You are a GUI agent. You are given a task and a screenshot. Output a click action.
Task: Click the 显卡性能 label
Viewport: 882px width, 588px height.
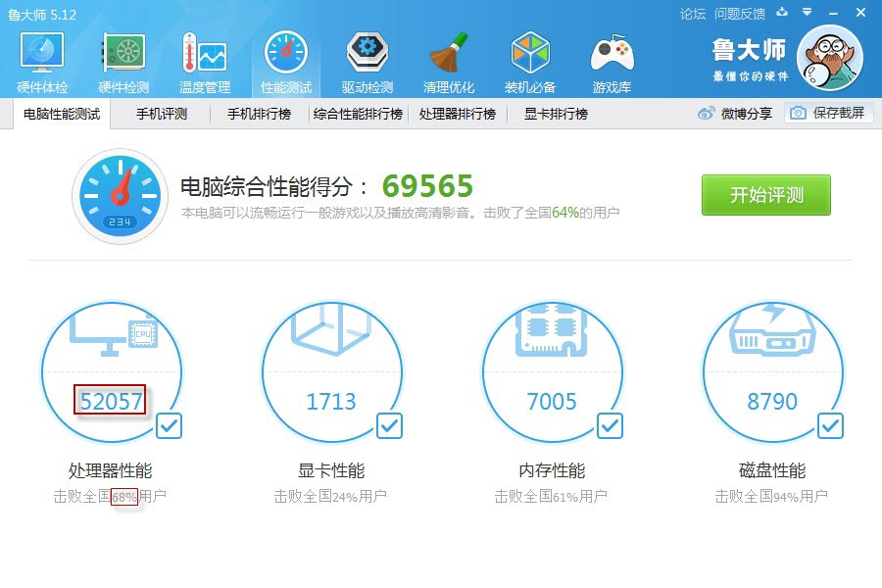331,470
